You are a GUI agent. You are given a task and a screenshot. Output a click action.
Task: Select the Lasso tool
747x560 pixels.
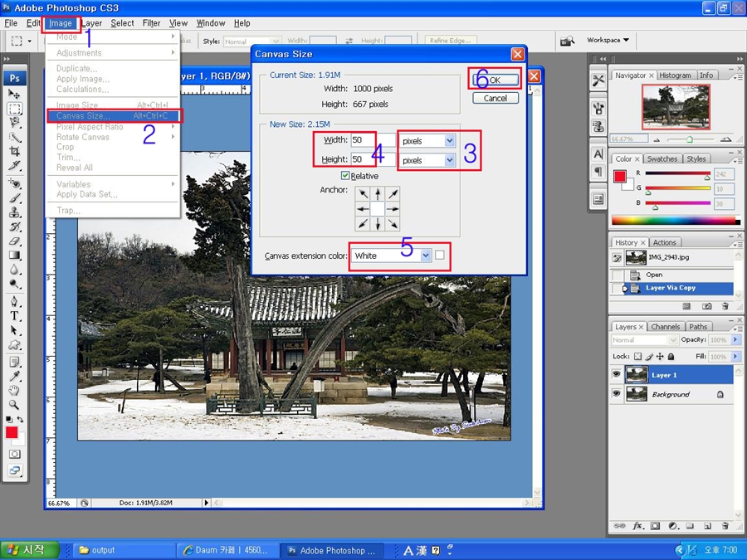[14, 123]
